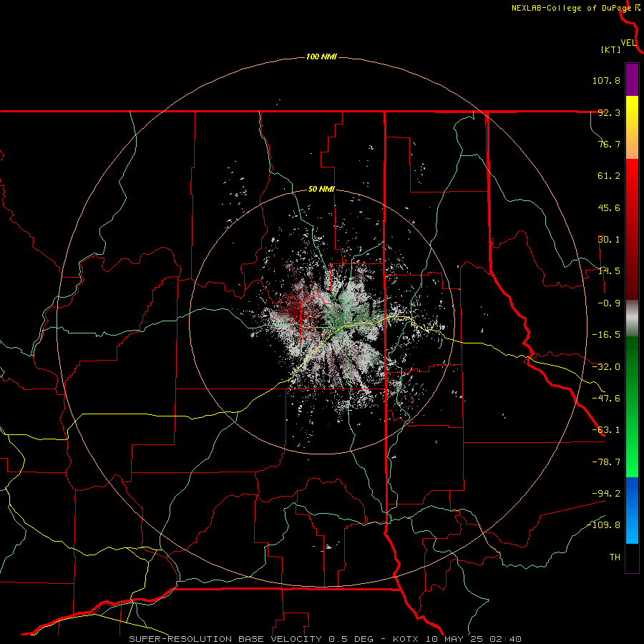This screenshot has height=644, width=644.
Task: Click the Super-Resolution Base Velocity caption
Action: click(326, 639)
